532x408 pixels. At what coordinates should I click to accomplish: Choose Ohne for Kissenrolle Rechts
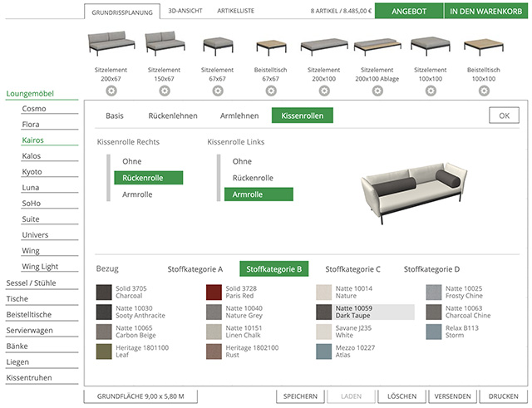click(x=131, y=161)
